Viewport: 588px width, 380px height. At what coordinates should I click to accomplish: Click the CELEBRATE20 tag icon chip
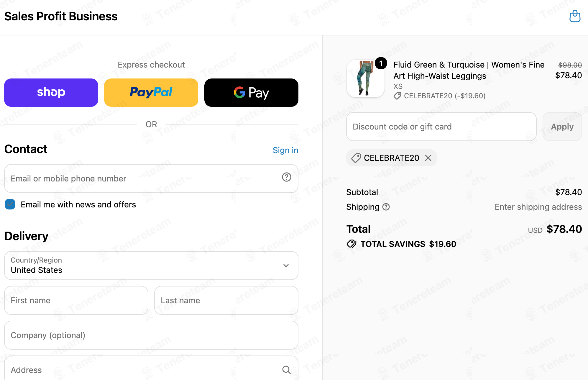pos(356,158)
